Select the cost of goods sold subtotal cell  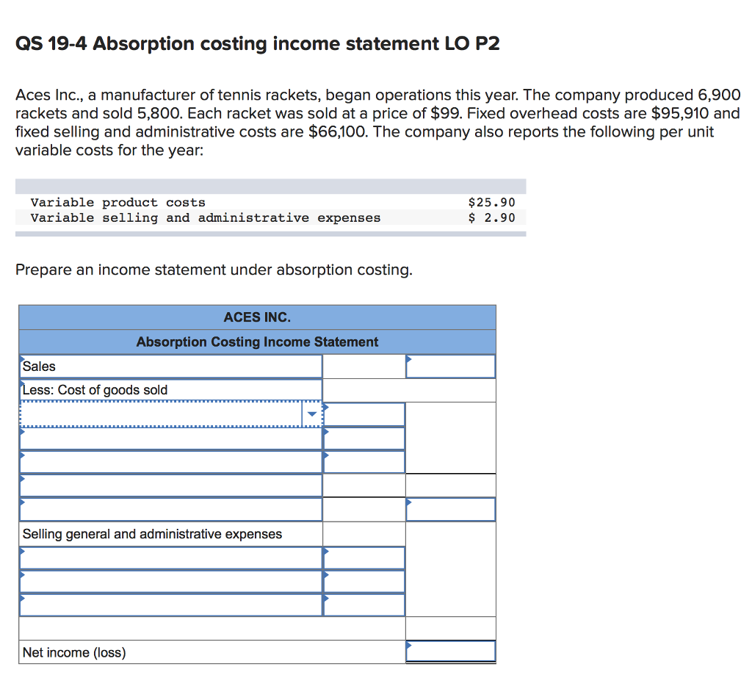click(449, 508)
